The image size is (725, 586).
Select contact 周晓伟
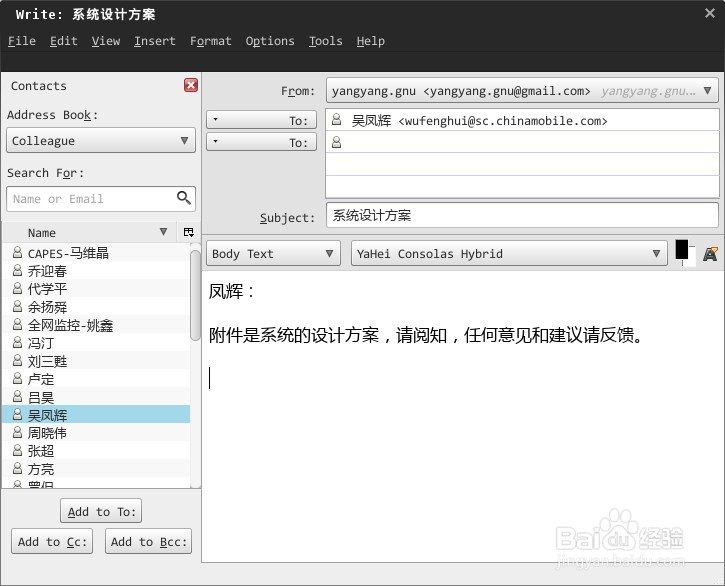pos(96,432)
